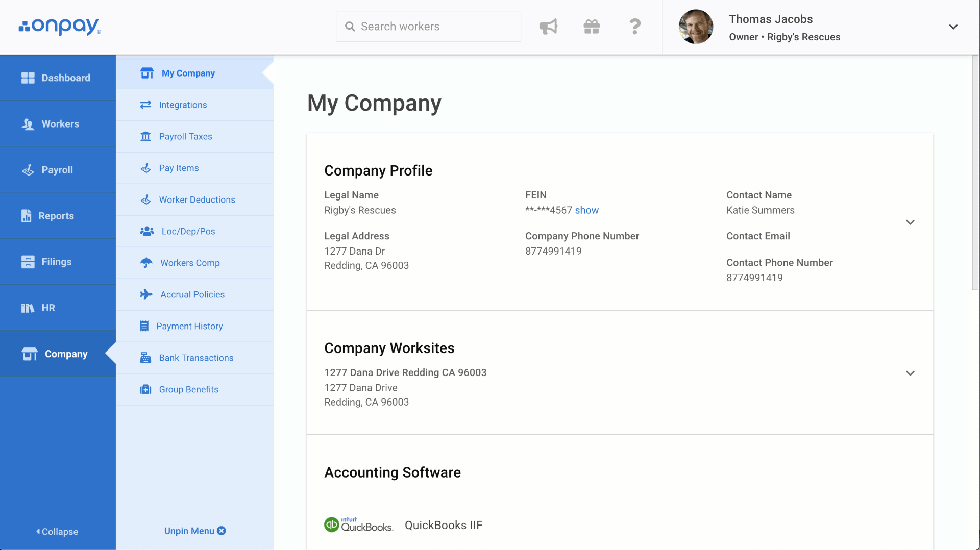Focus the Search workers field
Image resolution: width=980 pixels, height=550 pixels.
[428, 27]
